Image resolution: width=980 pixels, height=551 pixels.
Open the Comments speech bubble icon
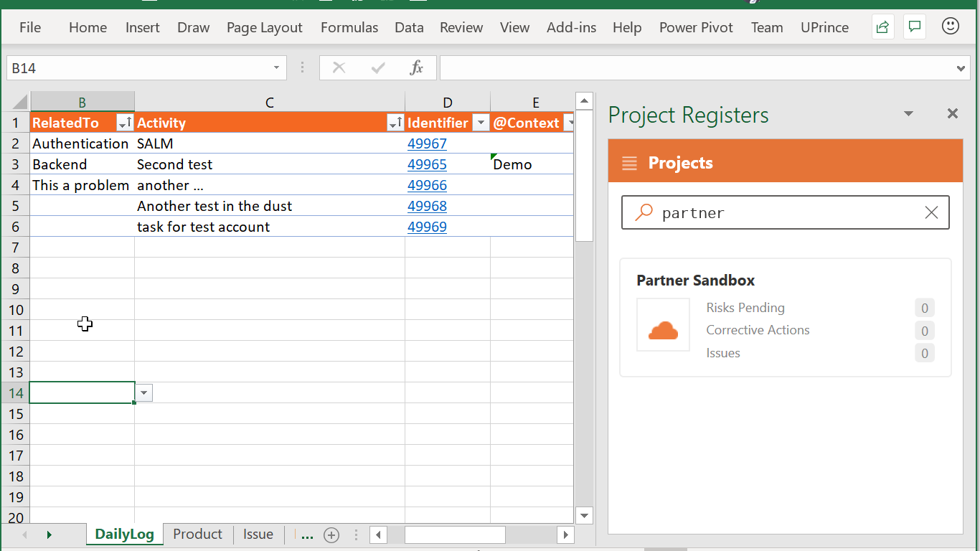click(x=915, y=27)
